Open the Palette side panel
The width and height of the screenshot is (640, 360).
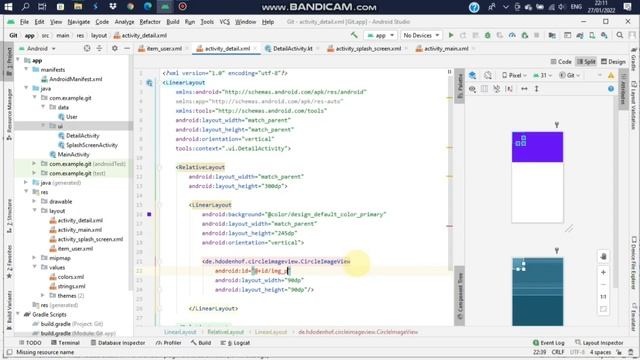(x=460, y=86)
